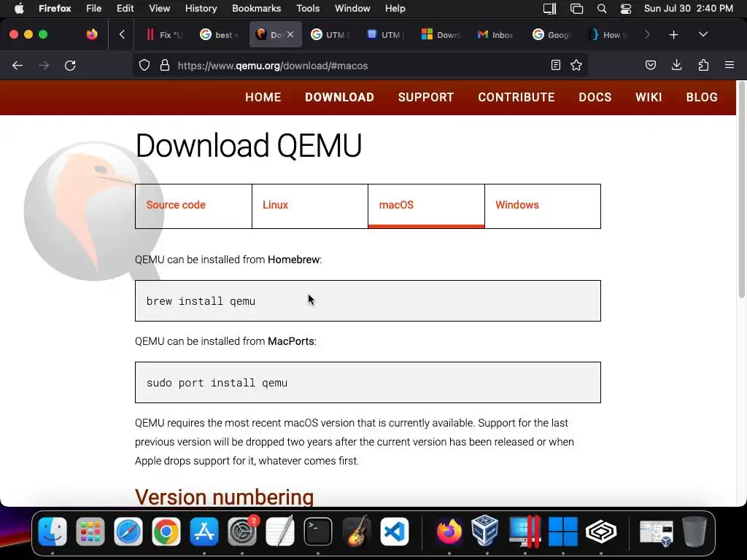Open Firefox hamburger application menu
This screenshot has height=560, width=747.
click(729, 65)
